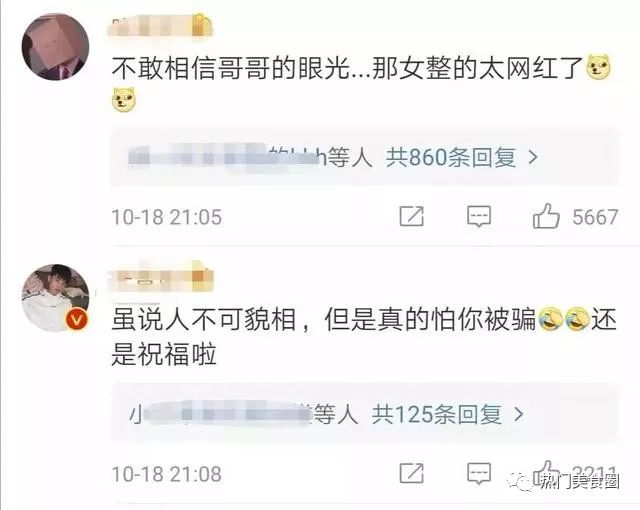
Task: Tap share icon on the 21:05 comment
Action: pos(411,216)
